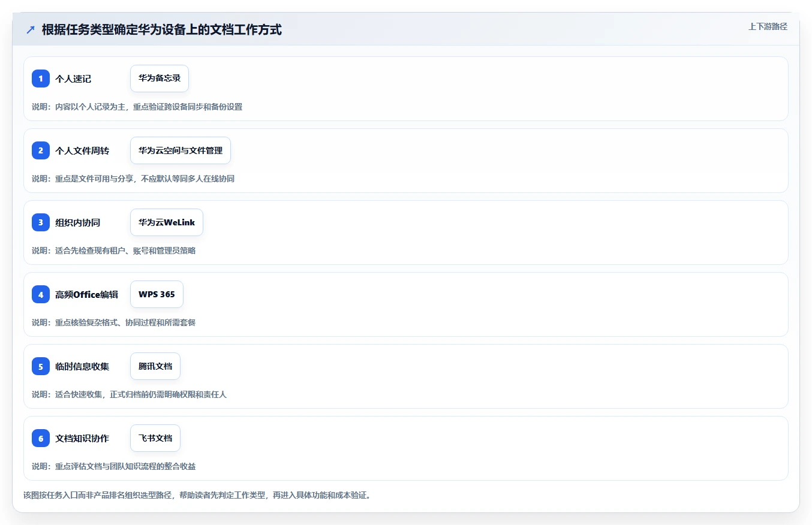Click the note about 团队知识流程的整合收益
Screen dimensions: 812x525
114,466
